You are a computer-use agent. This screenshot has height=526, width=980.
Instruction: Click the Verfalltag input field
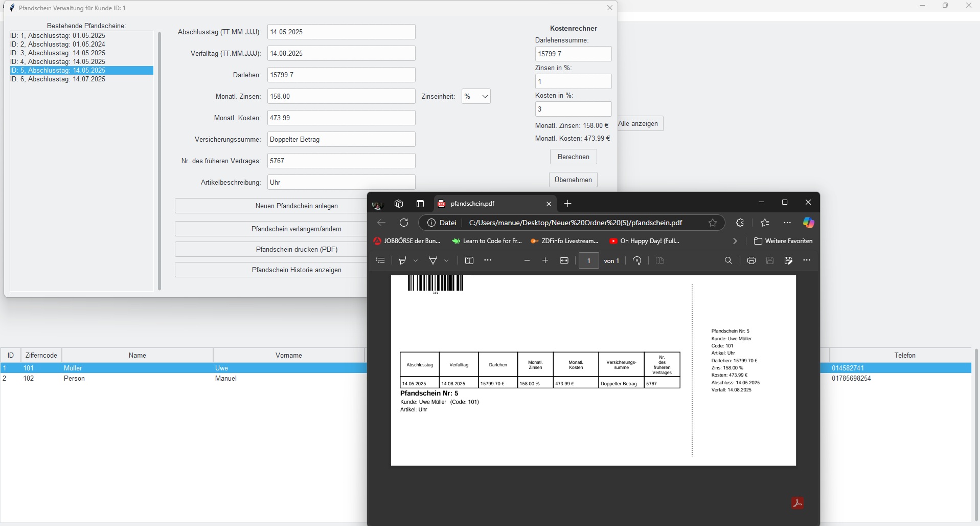(x=341, y=53)
